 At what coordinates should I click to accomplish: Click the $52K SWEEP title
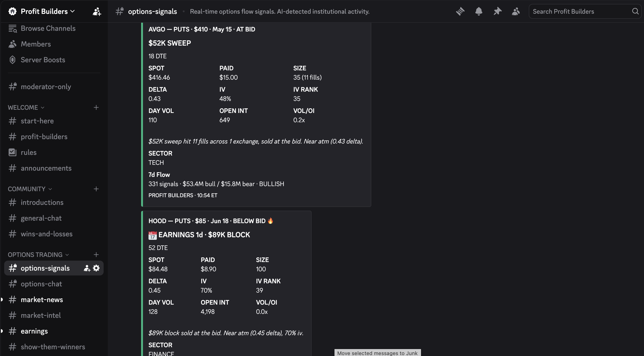click(170, 43)
